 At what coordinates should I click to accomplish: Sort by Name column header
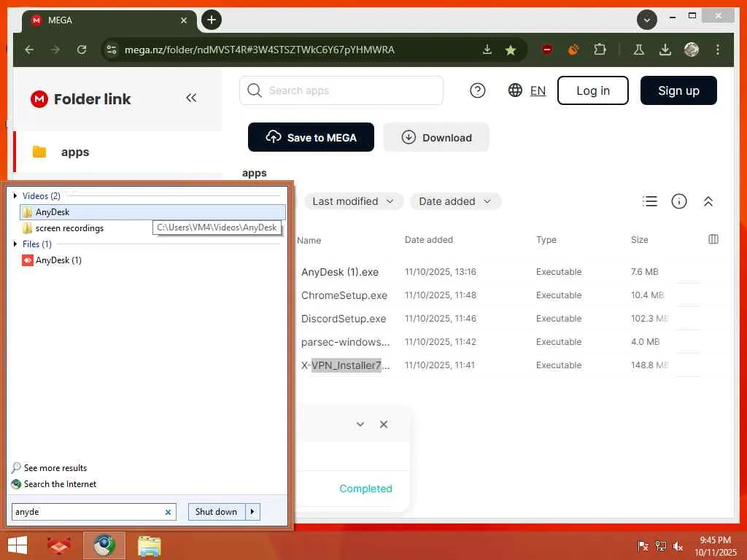coord(309,241)
